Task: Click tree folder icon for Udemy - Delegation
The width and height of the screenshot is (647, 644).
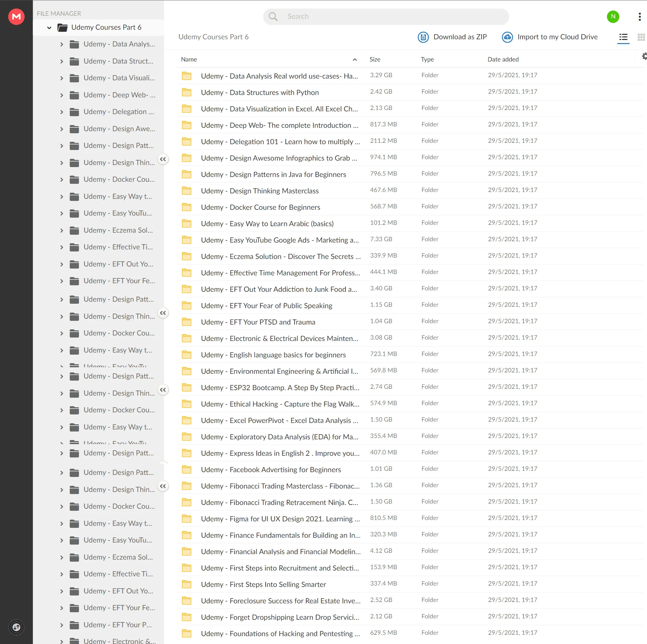Action: (74, 112)
